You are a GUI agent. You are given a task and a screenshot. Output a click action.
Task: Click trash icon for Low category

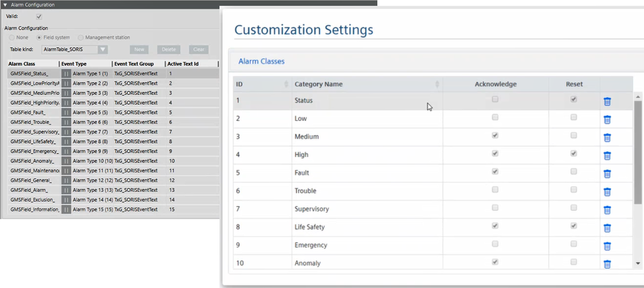[x=607, y=119]
